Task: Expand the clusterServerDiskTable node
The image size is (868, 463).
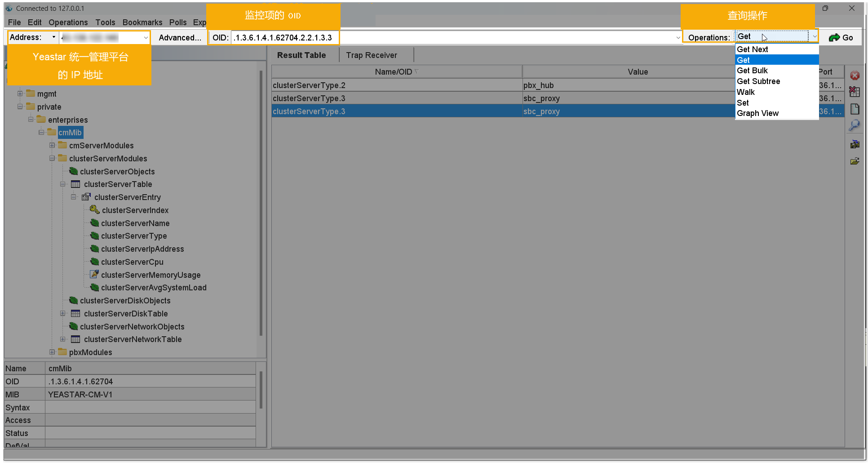Action: click(x=63, y=314)
